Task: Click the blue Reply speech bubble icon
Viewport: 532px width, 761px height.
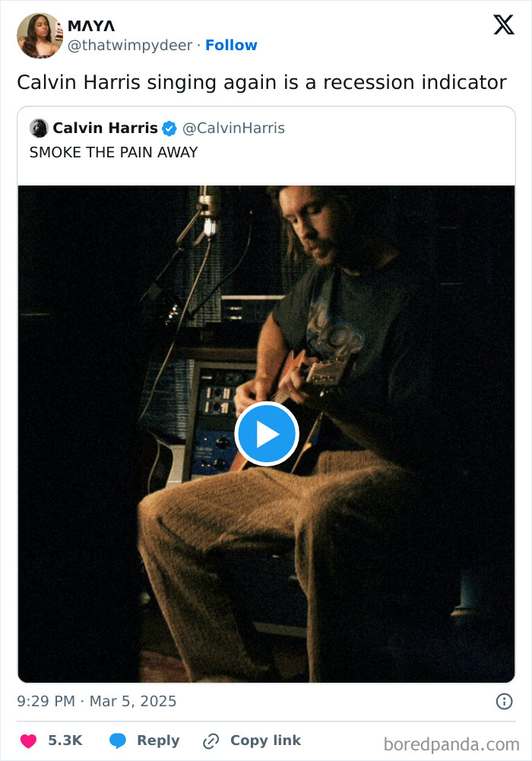Action: pos(117,740)
